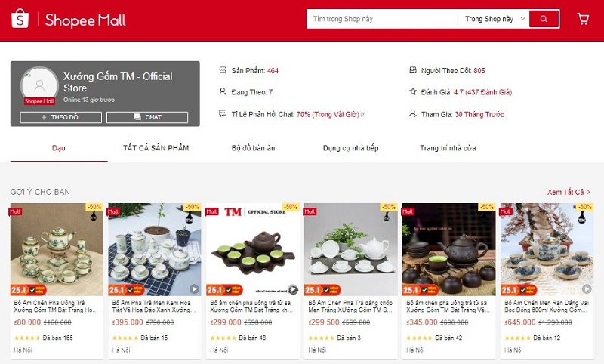Switch to TẤT CẢ SẢN PHẨM tab

point(156,148)
